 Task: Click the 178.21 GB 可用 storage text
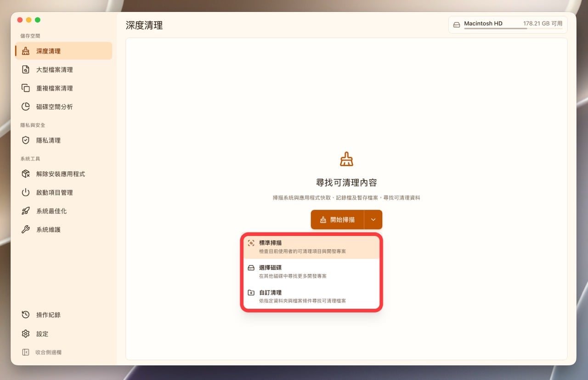click(x=543, y=23)
